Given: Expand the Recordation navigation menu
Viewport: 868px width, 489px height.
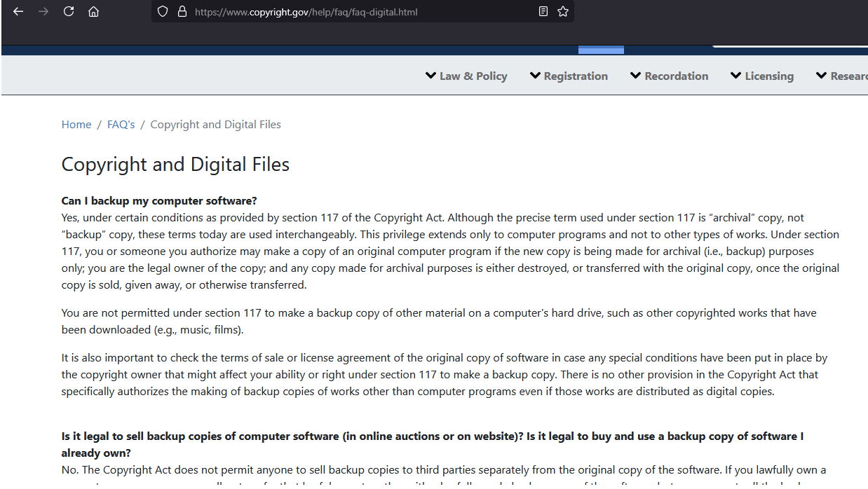Looking at the screenshot, I should (x=669, y=76).
